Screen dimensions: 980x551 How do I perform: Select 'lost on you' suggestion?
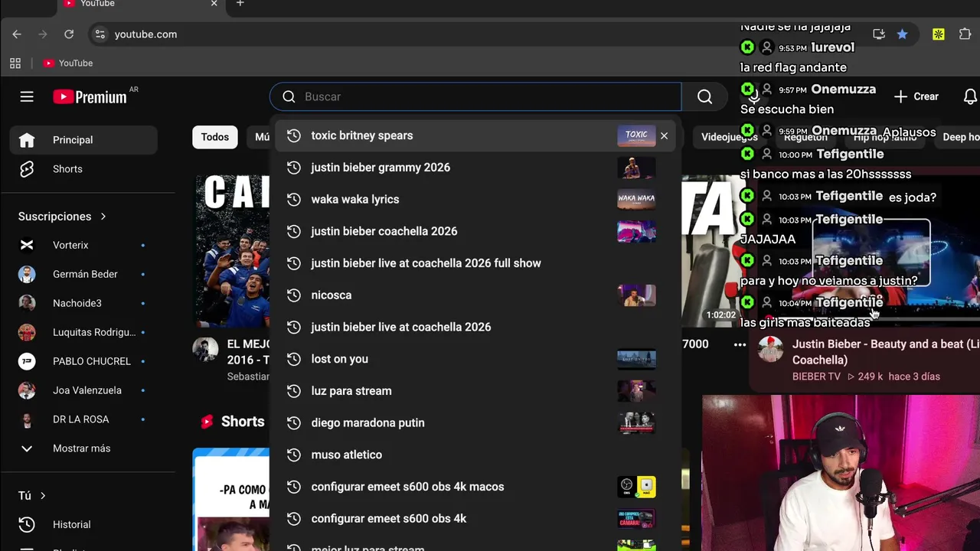tap(475, 359)
